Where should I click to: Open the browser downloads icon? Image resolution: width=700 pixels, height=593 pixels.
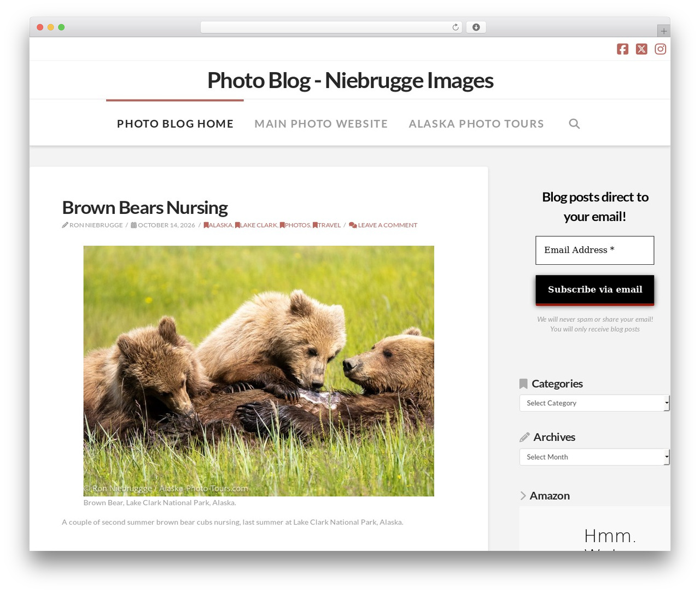coord(476,27)
